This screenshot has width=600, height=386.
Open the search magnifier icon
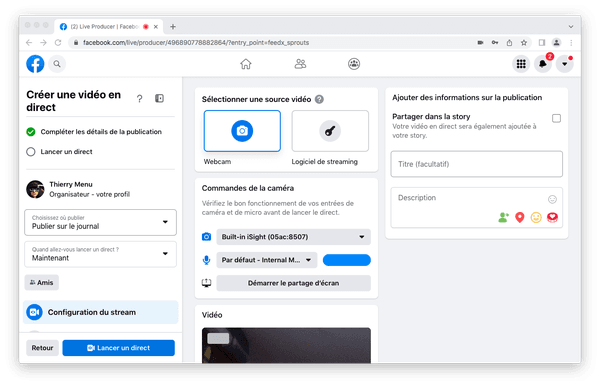(57, 64)
